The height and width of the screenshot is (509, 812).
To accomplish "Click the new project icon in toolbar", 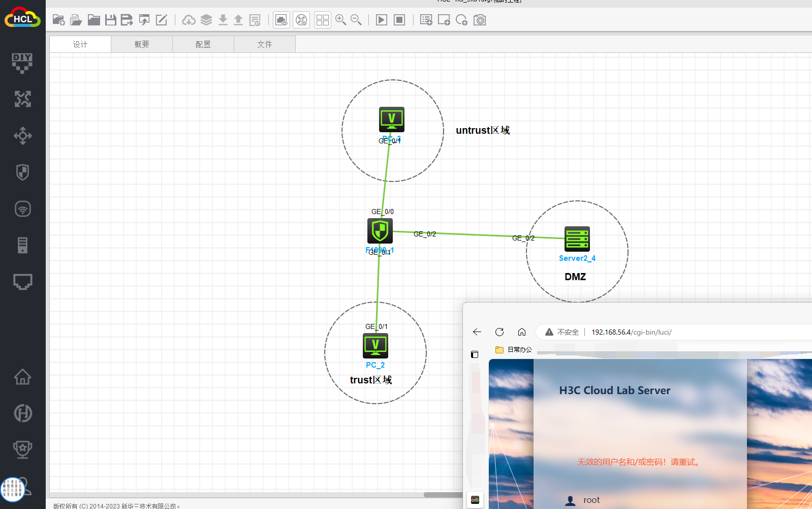I will point(58,20).
